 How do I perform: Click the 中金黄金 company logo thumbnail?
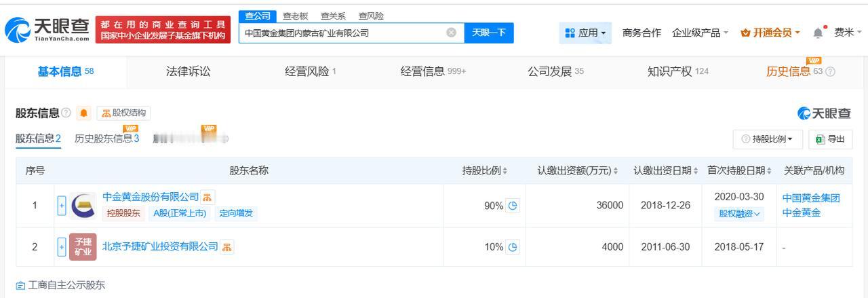tap(83, 206)
